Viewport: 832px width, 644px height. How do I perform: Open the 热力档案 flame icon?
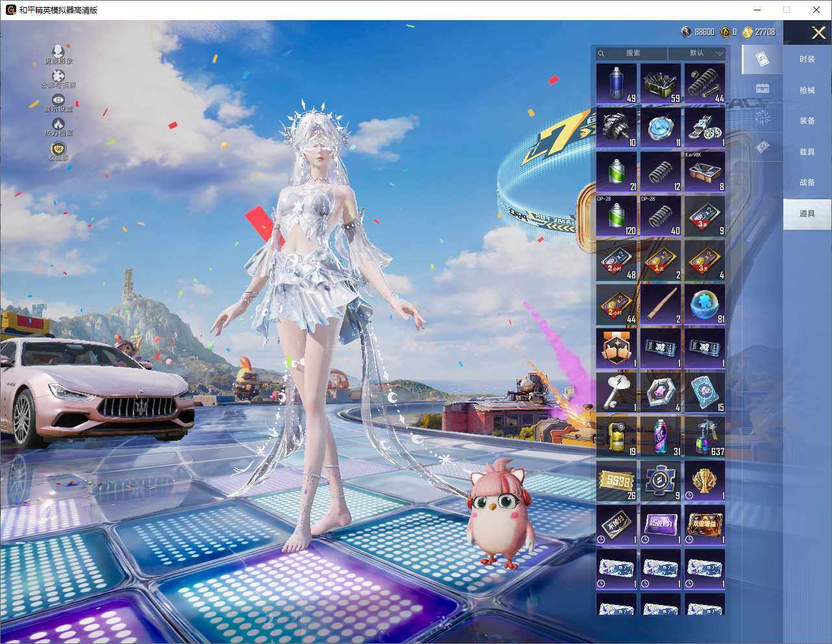[x=58, y=127]
